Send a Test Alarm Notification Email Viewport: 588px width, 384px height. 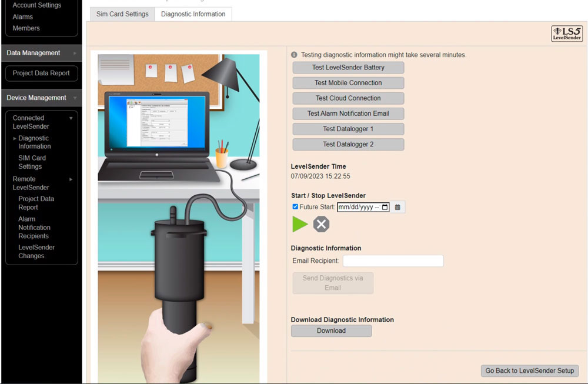click(x=348, y=113)
